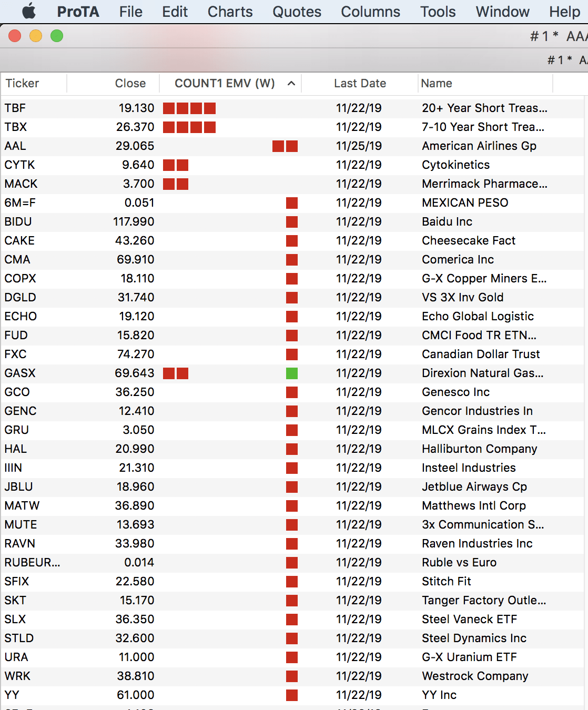Open the Tools menu
Screen dimensions: 588x710
(438, 12)
